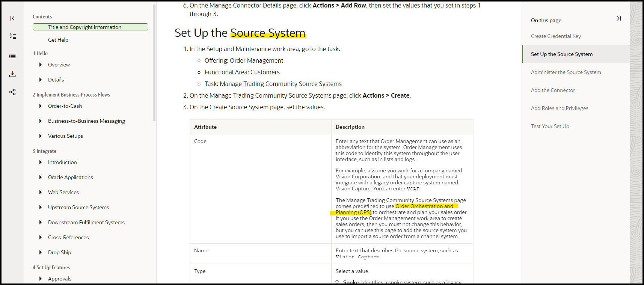This screenshot has height=285, width=644.
Task: Click the 1 Hello chapter heading
Action: click(x=40, y=53)
